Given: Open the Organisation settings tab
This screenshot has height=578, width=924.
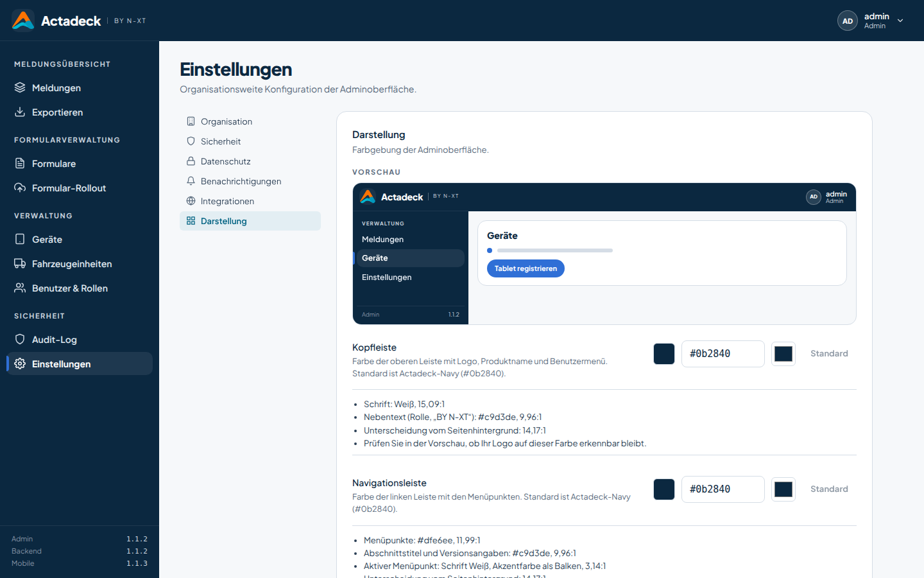Looking at the screenshot, I should (x=250, y=121).
